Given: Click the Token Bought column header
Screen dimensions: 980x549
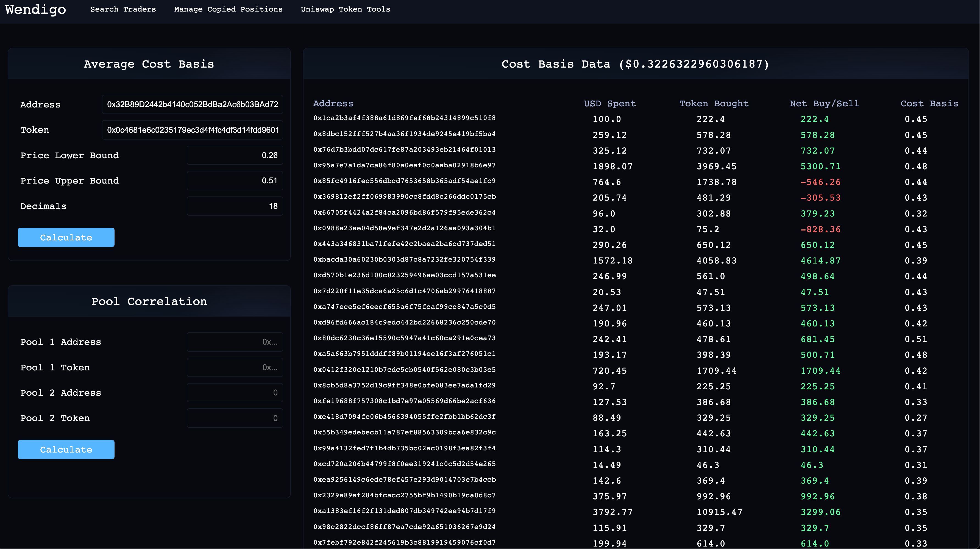Looking at the screenshot, I should (714, 104).
